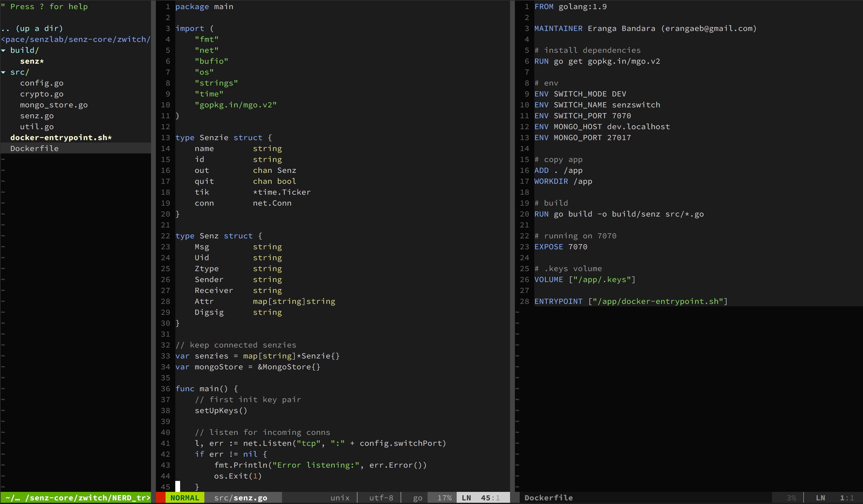Open config.go in NERDTree
Image resolution: width=863 pixels, height=504 pixels.
click(41, 83)
